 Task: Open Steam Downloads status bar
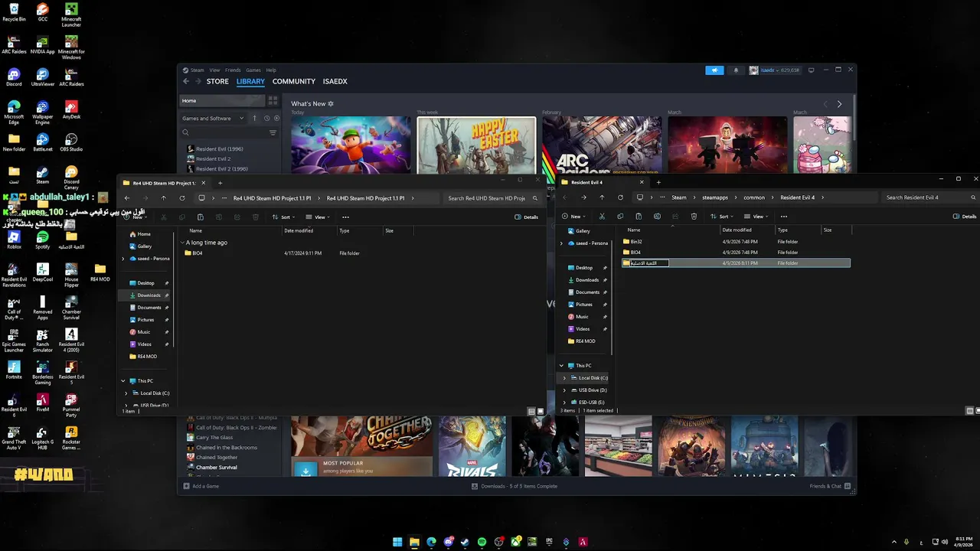[514, 487]
